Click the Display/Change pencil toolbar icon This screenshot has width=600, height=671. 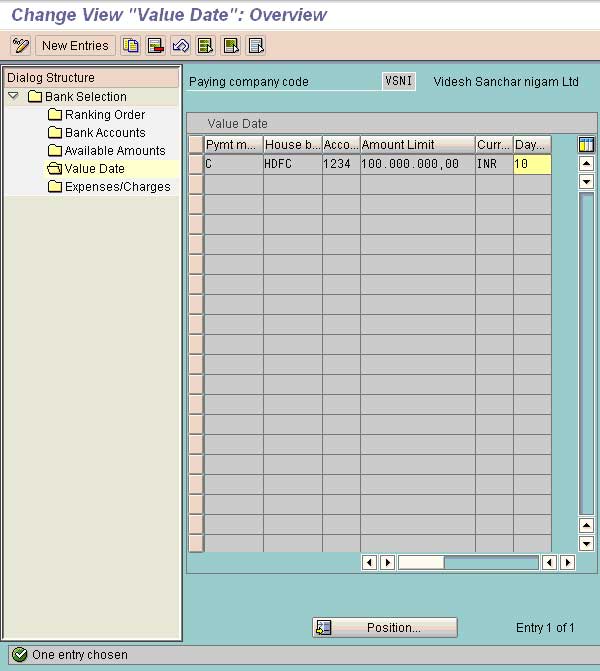[x=20, y=45]
